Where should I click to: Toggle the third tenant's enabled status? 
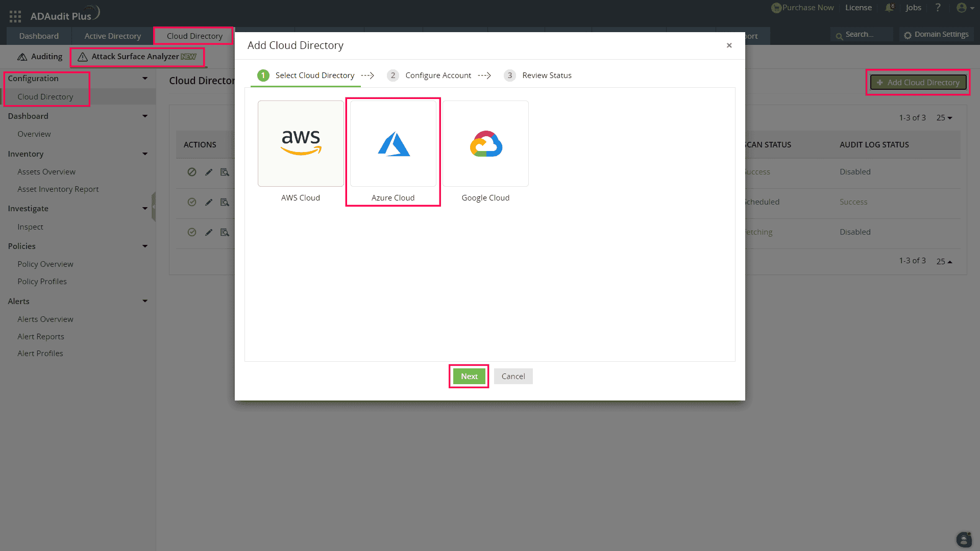coord(192,232)
